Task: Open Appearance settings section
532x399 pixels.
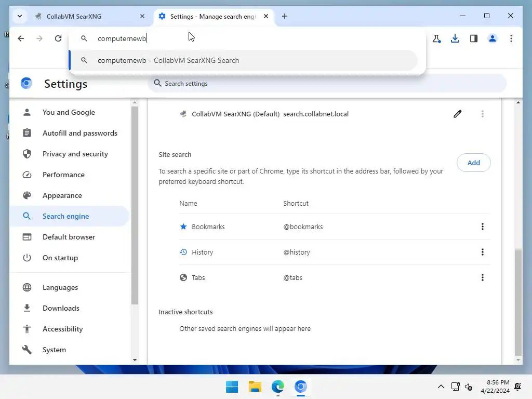Action: [69, 195]
